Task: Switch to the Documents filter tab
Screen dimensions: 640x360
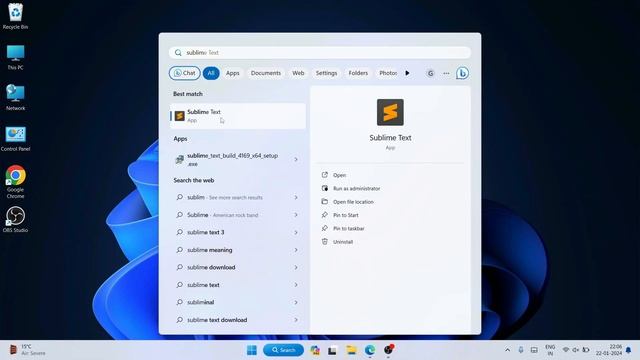Action: pyautogui.click(x=266, y=73)
